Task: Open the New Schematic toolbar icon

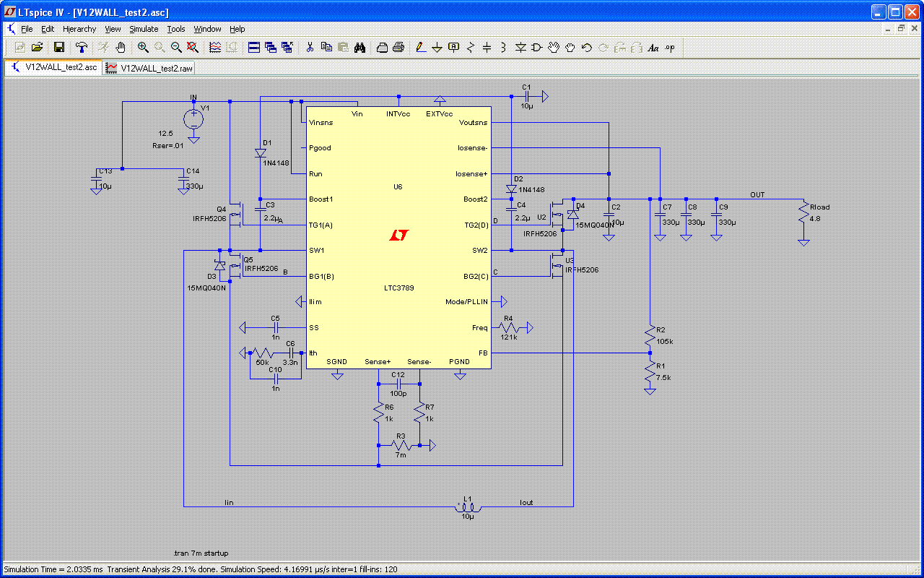Action: (x=19, y=48)
